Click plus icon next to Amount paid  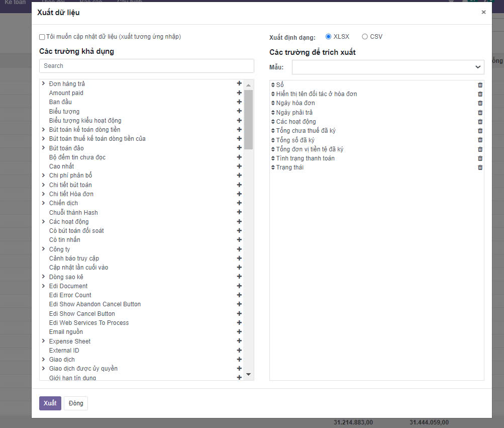tap(239, 93)
